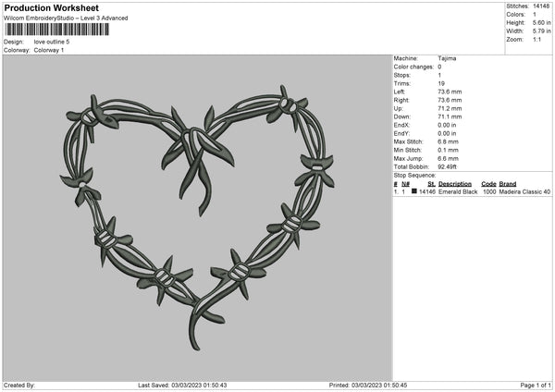Select the Last Saved timestamp
The height and width of the screenshot is (392, 555).
(182, 385)
